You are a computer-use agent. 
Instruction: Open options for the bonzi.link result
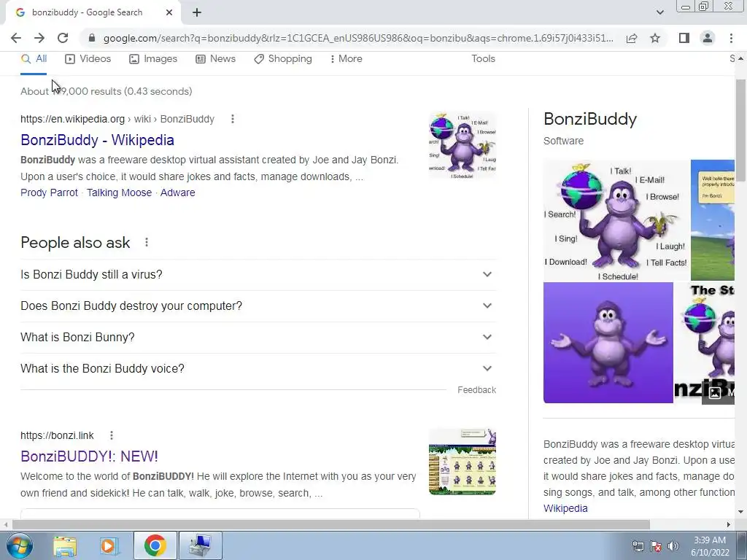112,435
